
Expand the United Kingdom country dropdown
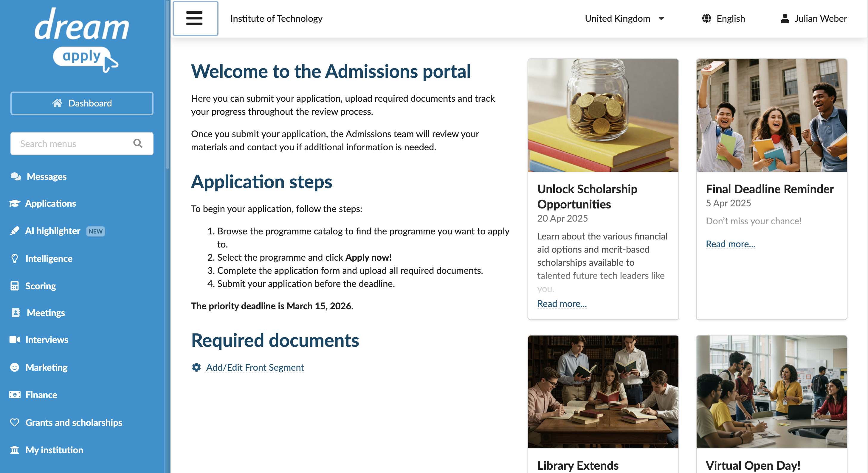pos(624,18)
